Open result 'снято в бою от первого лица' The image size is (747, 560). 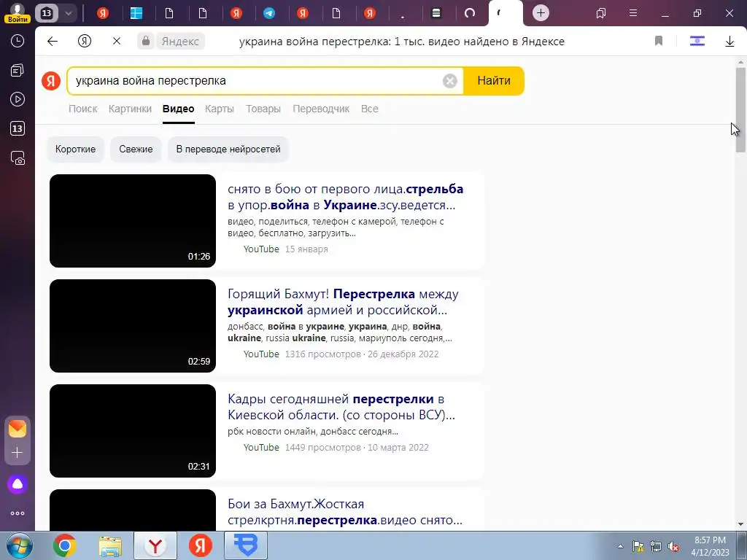345,197
